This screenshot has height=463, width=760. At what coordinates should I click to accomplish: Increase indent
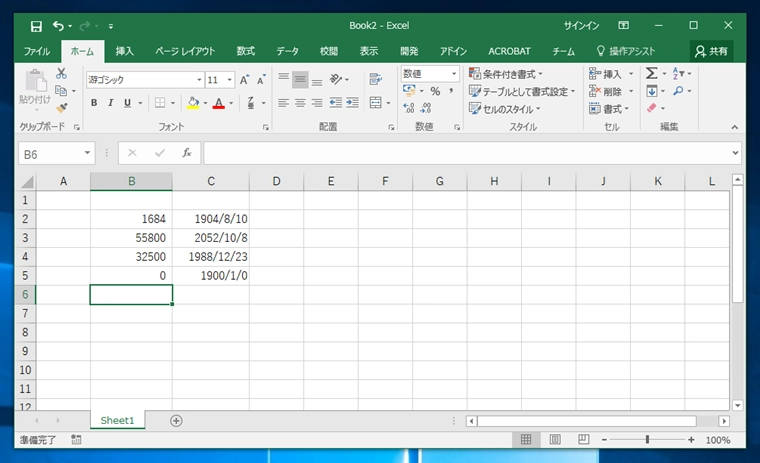tap(352, 103)
